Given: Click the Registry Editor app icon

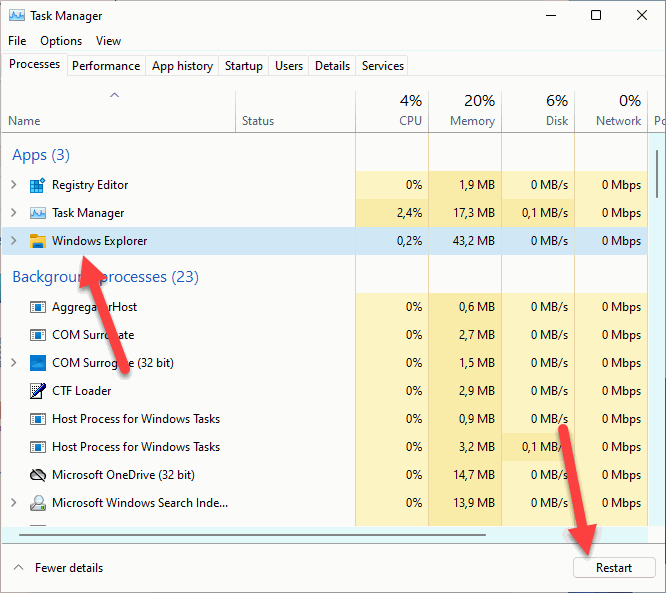Looking at the screenshot, I should [37, 186].
